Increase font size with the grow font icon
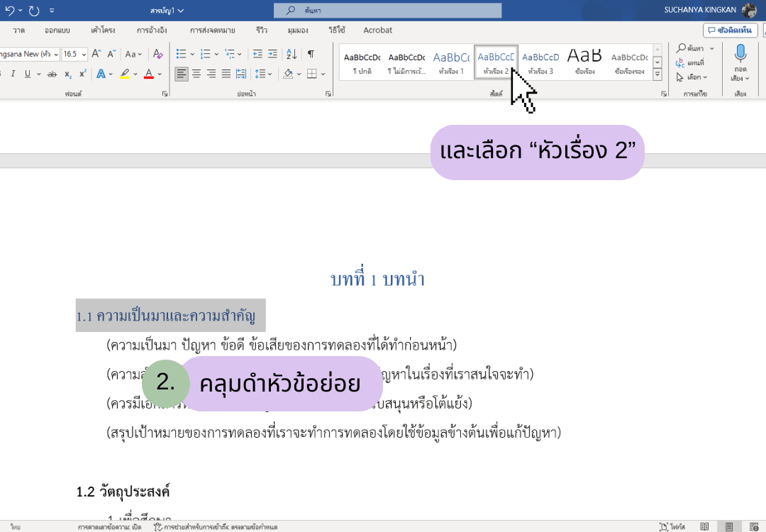Viewport: 766px width, 532px height. 96,54
